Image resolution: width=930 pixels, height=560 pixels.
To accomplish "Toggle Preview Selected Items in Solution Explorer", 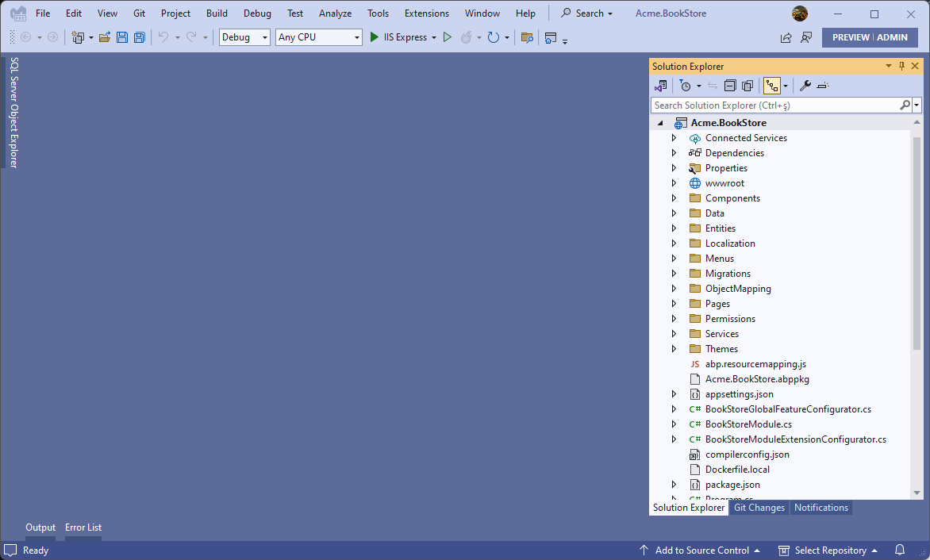I will (823, 86).
